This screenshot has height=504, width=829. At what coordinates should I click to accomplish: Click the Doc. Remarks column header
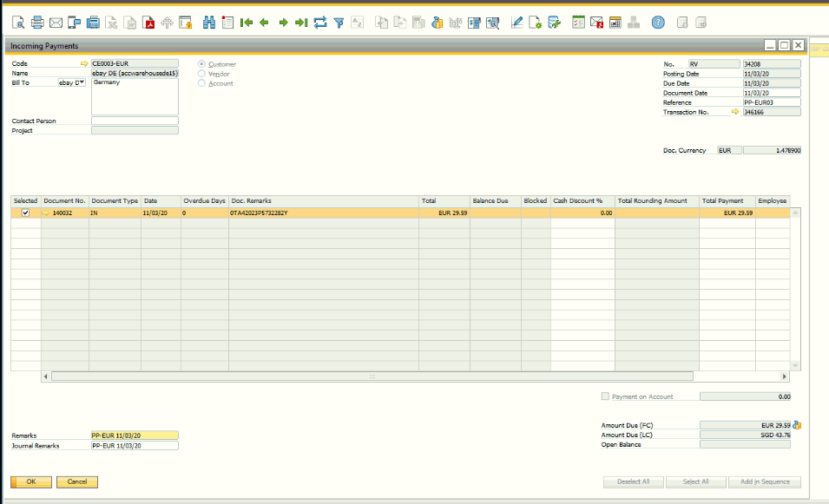point(323,201)
